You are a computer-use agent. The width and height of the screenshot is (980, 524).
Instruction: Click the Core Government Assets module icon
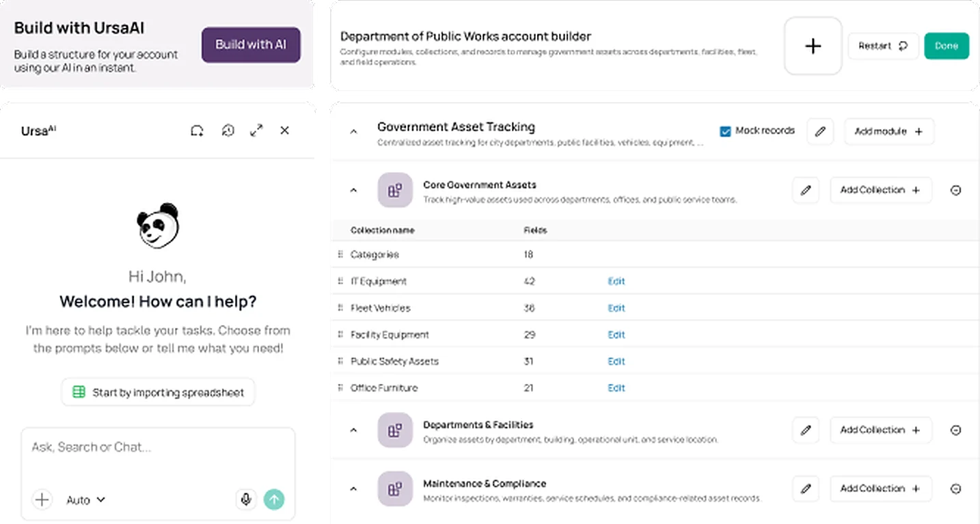395,190
